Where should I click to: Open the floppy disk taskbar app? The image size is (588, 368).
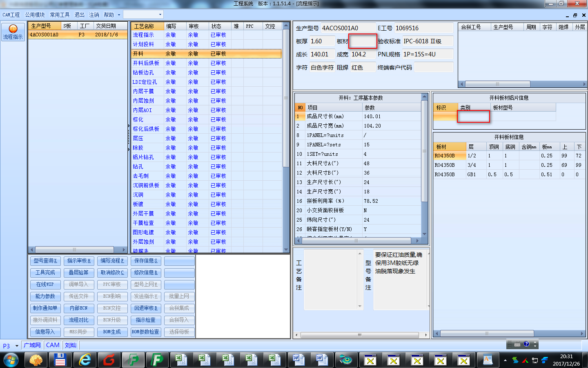(60, 360)
